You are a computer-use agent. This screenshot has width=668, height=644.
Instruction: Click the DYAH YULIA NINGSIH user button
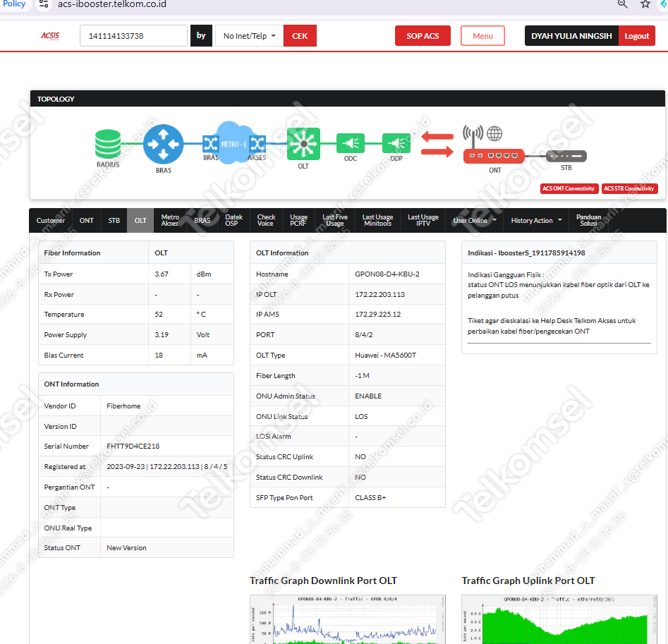(x=572, y=36)
